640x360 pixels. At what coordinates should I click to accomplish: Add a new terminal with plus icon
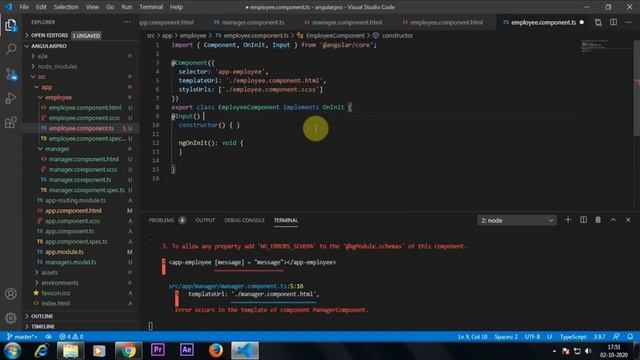pos(568,220)
